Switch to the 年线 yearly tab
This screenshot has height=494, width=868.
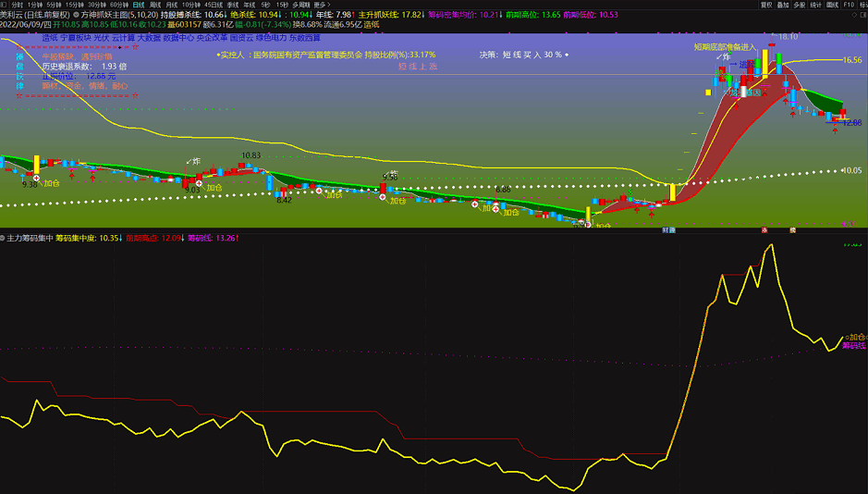pyautogui.click(x=249, y=5)
